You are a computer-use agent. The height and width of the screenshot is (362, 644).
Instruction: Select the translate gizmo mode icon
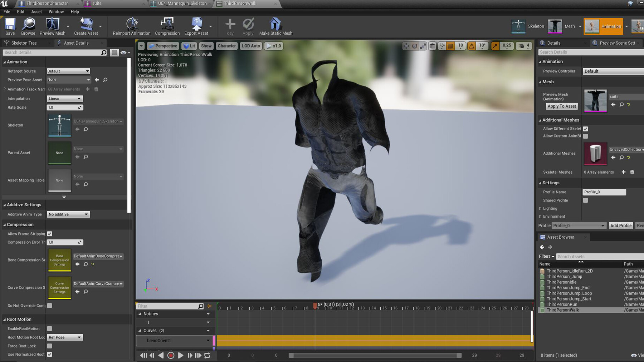(x=406, y=46)
